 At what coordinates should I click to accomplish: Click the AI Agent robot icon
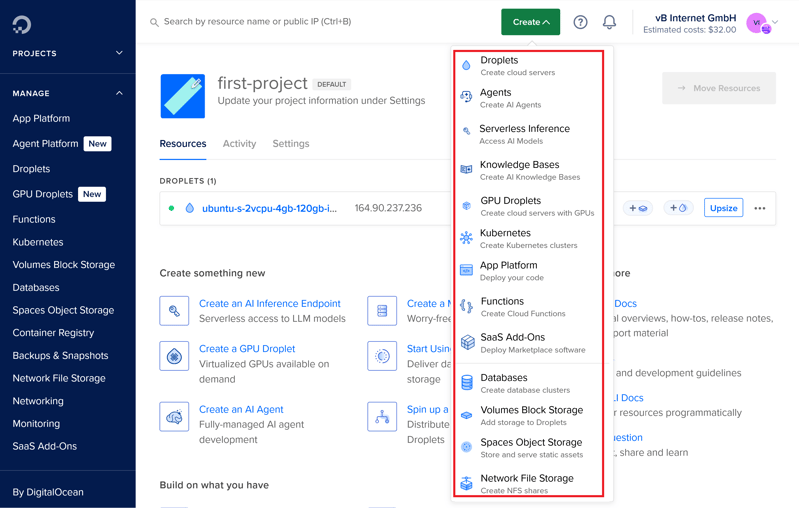(174, 417)
